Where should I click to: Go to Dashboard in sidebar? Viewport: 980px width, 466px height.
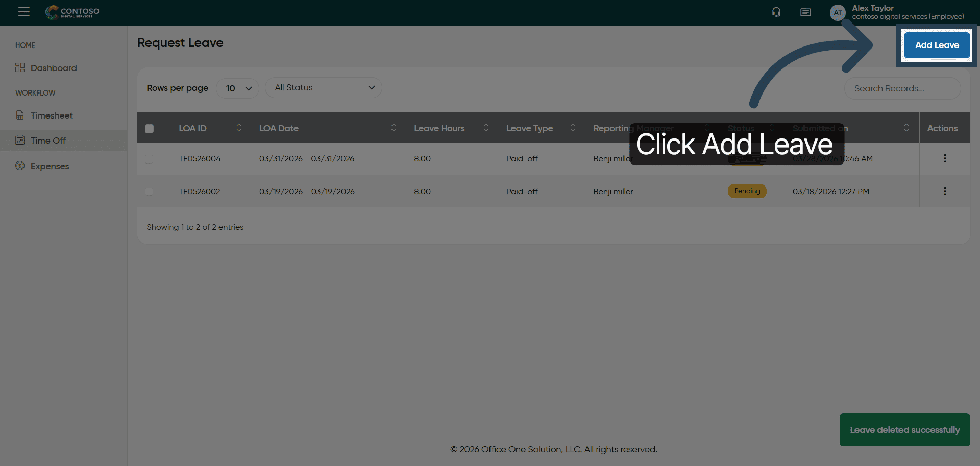pos(53,68)
